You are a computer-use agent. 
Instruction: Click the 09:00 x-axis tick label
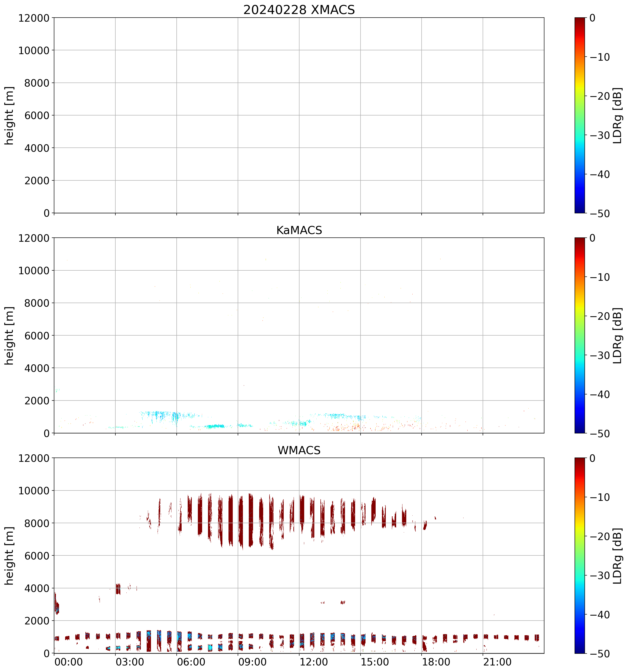252,662
